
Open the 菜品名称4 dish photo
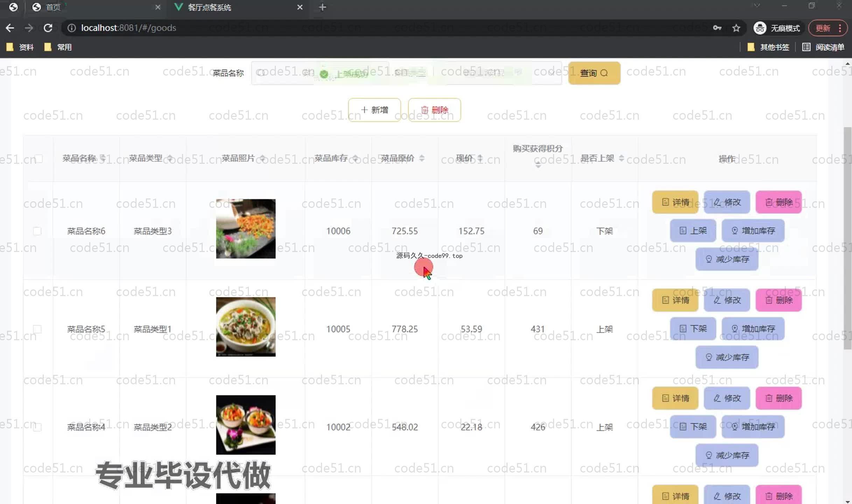tap(246, 425)
